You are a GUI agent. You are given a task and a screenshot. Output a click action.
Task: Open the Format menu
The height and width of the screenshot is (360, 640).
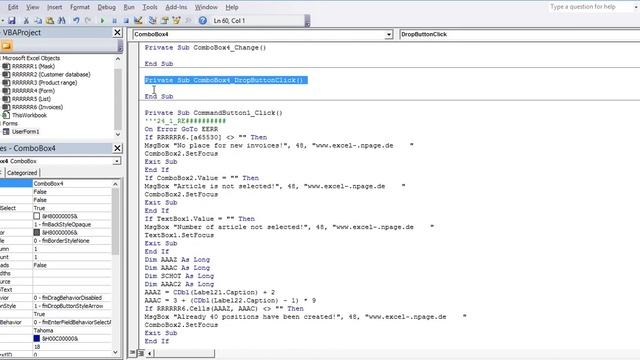coord(80,7)
